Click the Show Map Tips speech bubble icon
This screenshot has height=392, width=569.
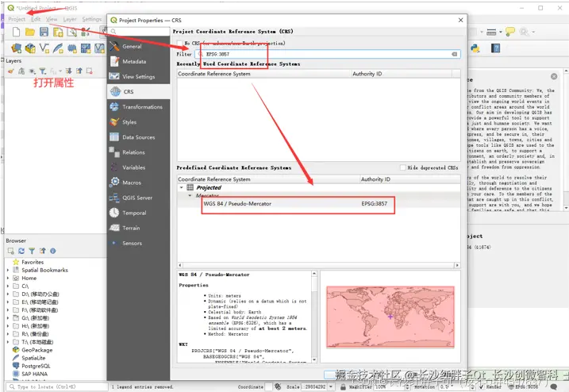click(510, 32)
